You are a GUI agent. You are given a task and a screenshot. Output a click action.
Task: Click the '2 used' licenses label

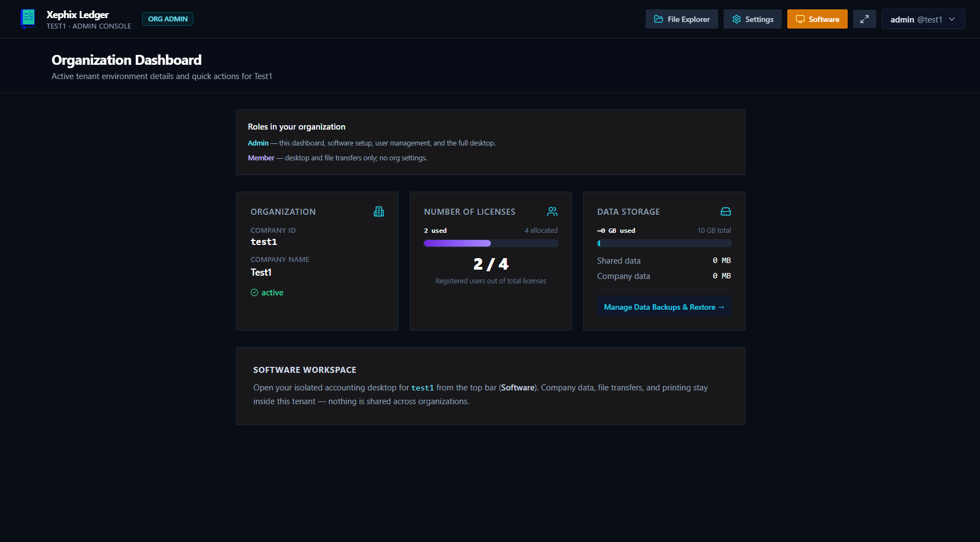coord(435,231)
